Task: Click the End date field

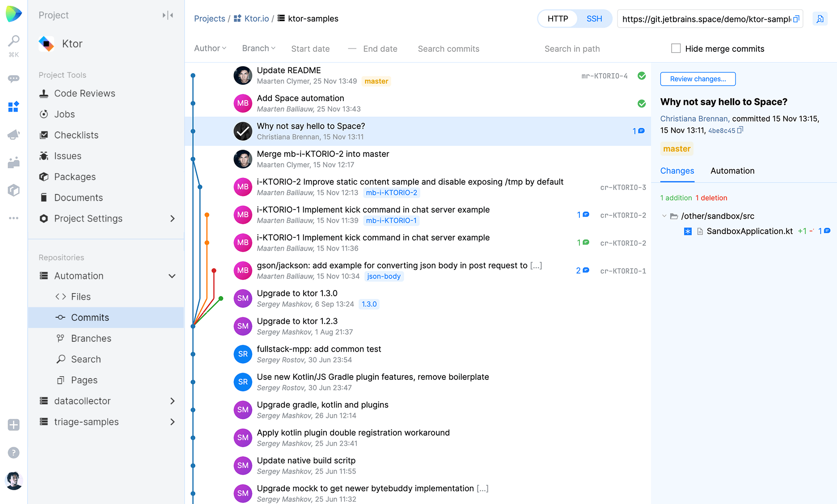Action: click(380, 49)
